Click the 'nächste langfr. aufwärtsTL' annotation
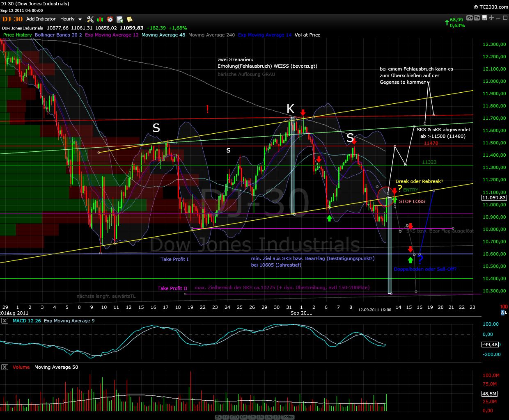Screen dimensions: 509x420 point(106,296)
